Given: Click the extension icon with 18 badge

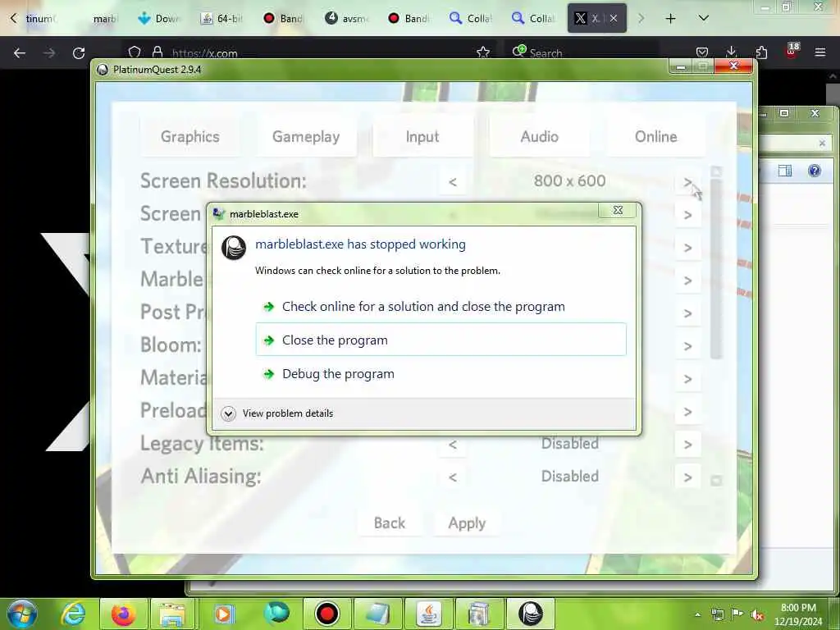Looking at the screenshot, I should point(792,51).
